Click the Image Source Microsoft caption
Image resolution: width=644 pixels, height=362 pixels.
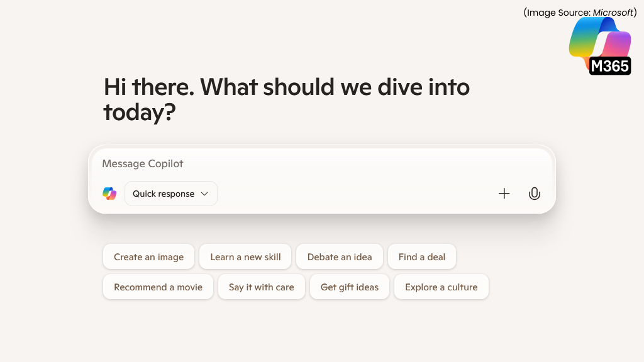(x=580, y=13)
